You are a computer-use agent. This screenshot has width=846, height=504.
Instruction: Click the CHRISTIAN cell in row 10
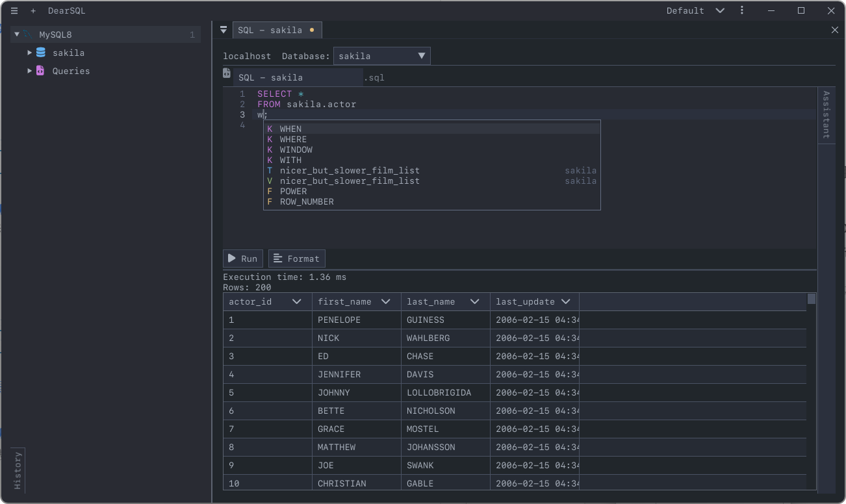click(357, 484)
